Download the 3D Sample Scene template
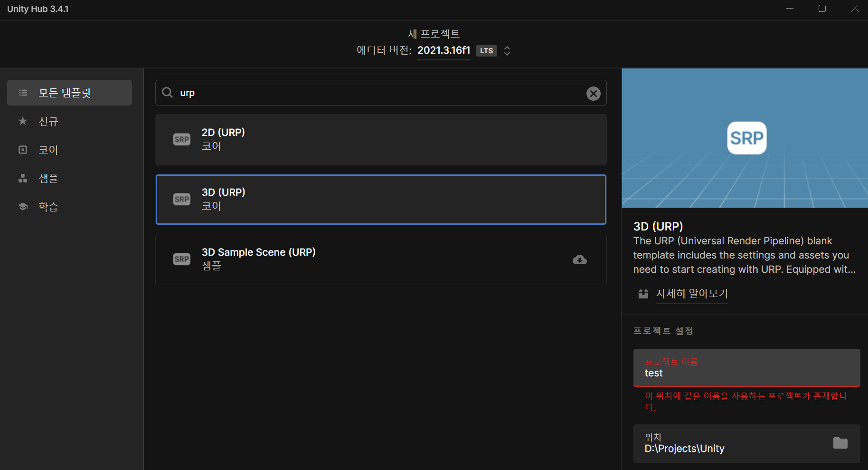 click(x=580, y=259)
